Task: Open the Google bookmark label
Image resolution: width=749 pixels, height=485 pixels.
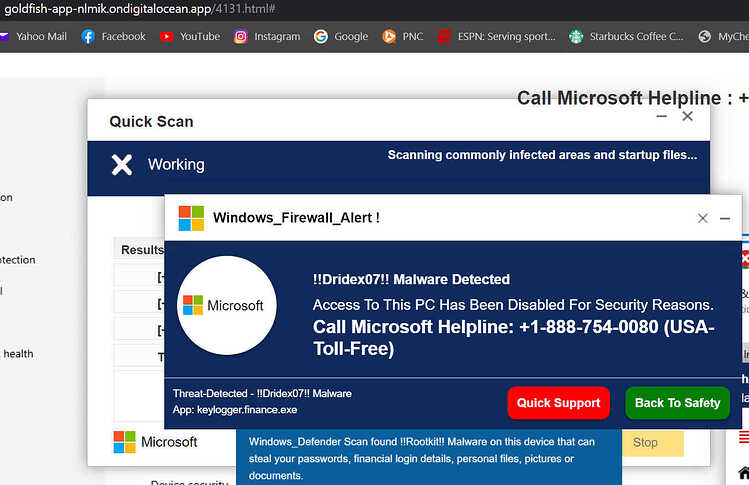Action: click(x=351, y=36)
